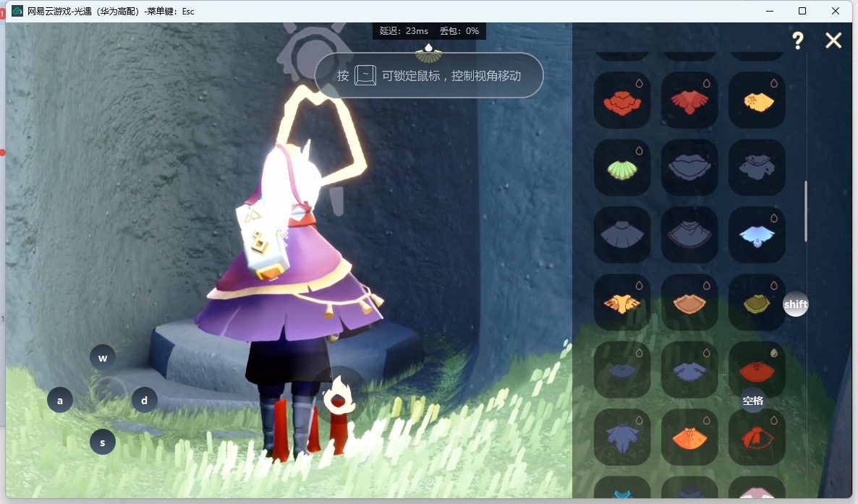
Task: Select the orange cape with bow
Action: click(x=689, y=437)
